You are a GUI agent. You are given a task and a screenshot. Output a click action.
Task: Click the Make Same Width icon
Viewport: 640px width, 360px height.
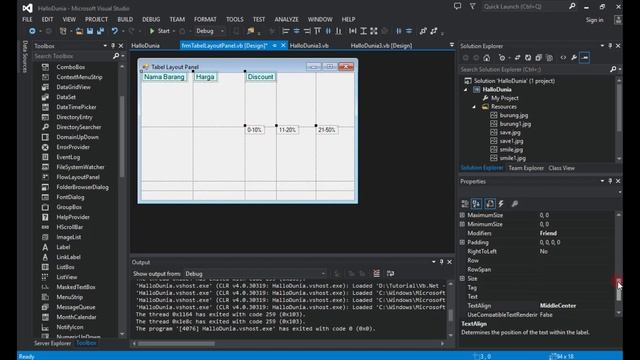(353, 31)
